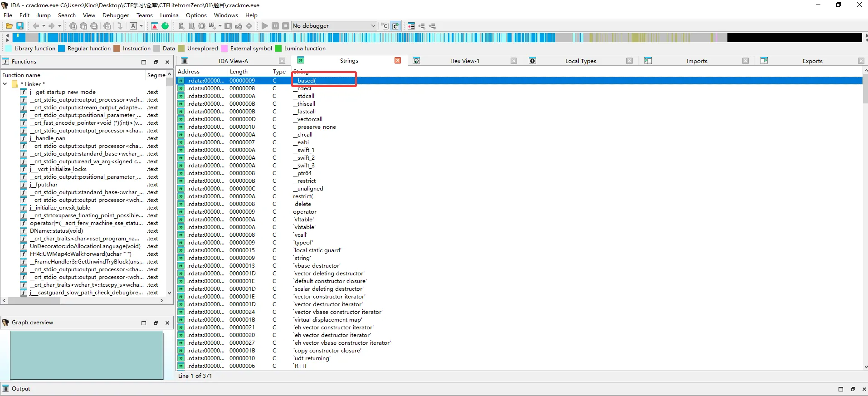Start process with the Play icon
This screenshot has height=396, width=868.
(265, 26)
